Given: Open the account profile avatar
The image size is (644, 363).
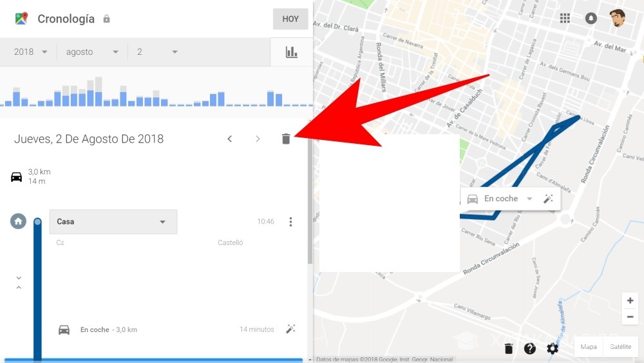Looking at the screenshot, I should [x=618, y=17].
